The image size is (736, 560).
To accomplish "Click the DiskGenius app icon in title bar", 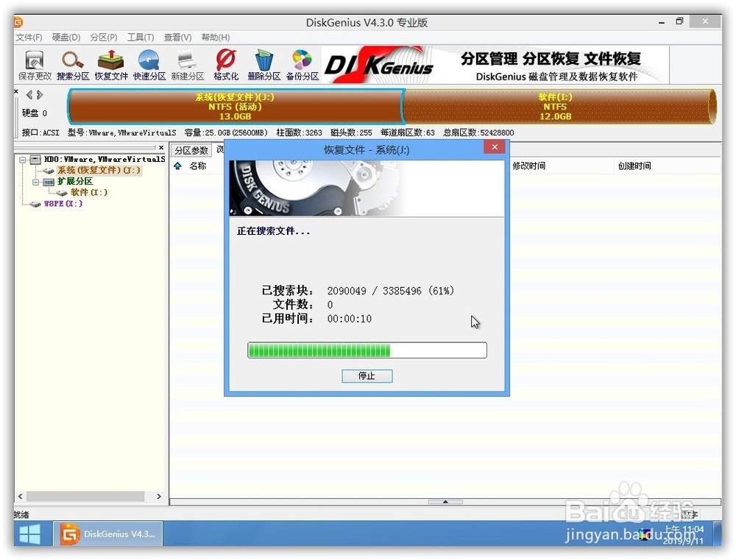I will pos(18,22).
